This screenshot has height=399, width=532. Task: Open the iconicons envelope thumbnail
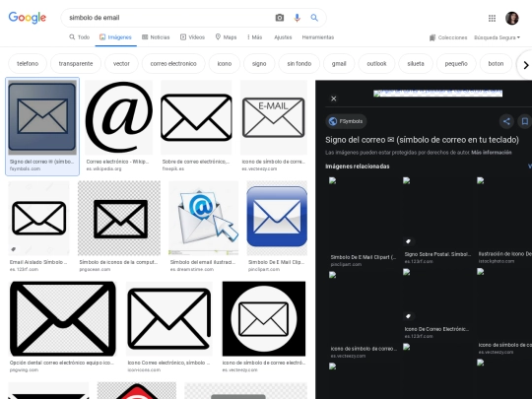click(x=169, y=318)
